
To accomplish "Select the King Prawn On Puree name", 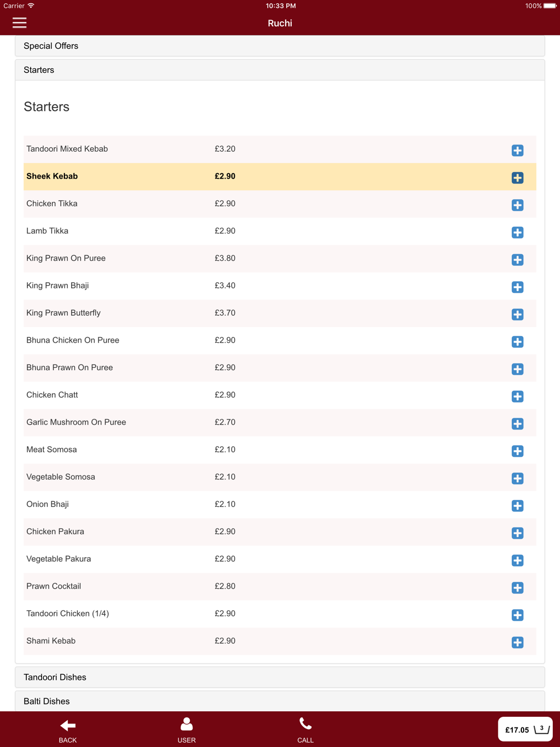I will [66, 258].
